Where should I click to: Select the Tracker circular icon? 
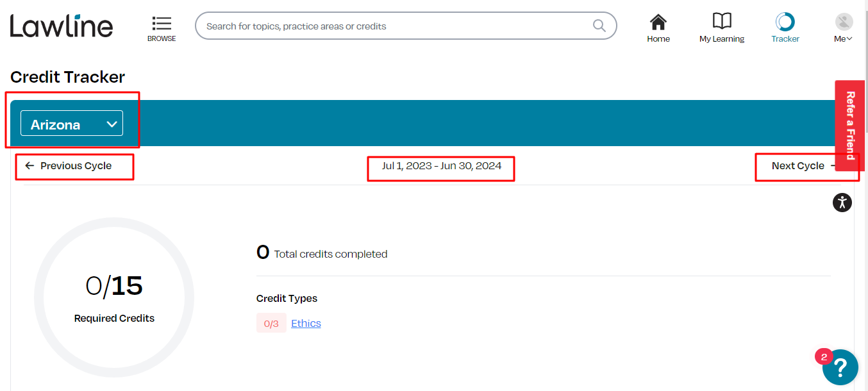coord(785,22)
